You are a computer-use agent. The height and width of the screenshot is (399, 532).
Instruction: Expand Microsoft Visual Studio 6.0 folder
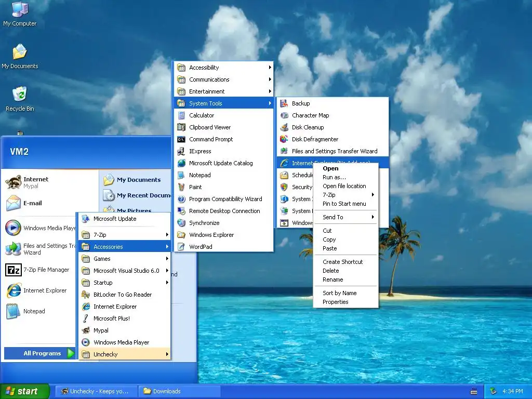coord(124,271)
